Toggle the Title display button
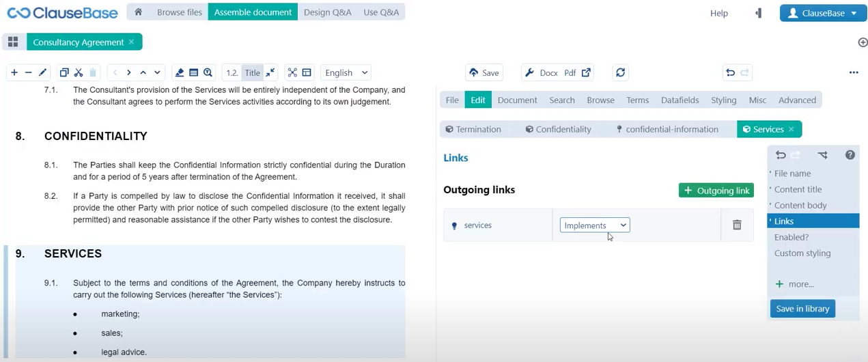This screenshot has height=362, width=868. tap(252, 72)
